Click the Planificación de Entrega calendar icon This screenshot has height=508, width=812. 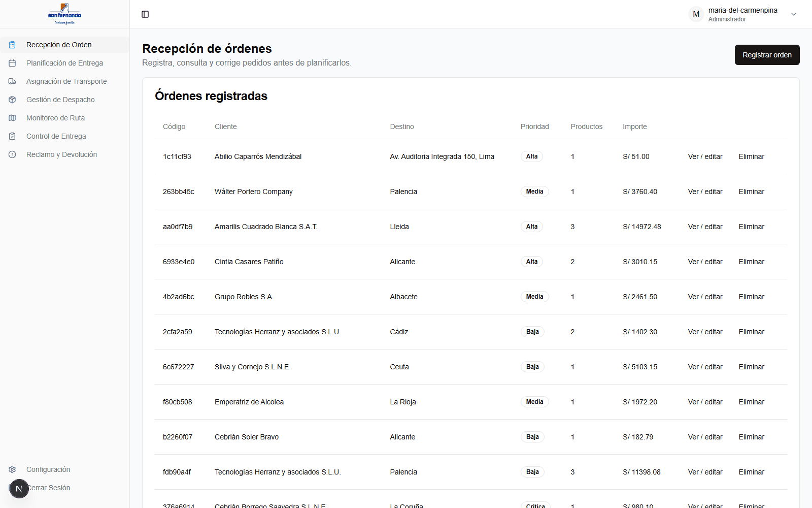click(x=12, y=63)
